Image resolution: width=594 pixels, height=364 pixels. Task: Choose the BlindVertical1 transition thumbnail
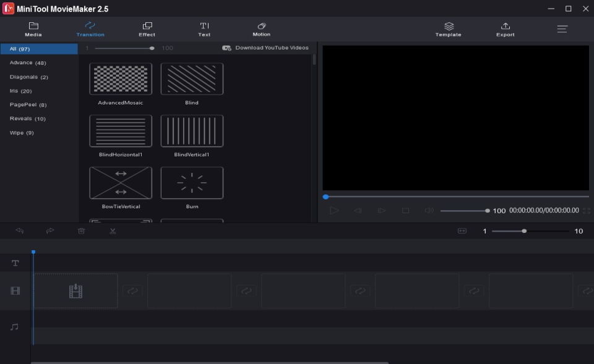click(x=192, y=131)
